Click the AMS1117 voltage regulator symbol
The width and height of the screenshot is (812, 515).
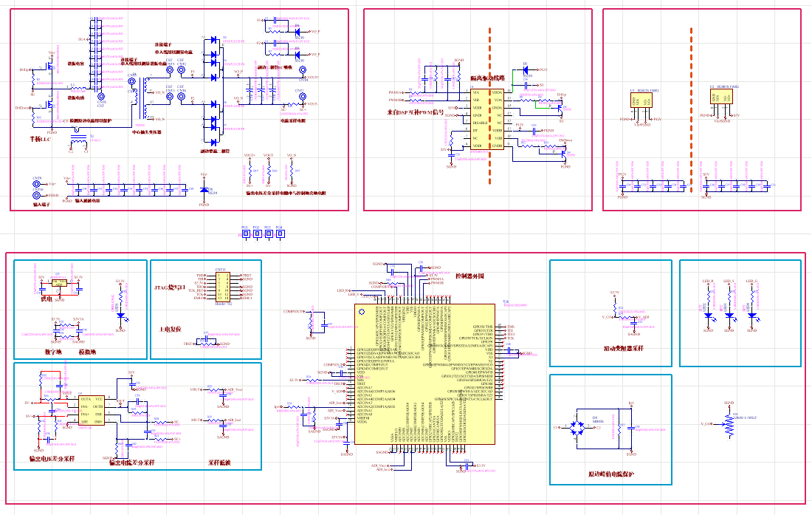[x=59, y=283]
